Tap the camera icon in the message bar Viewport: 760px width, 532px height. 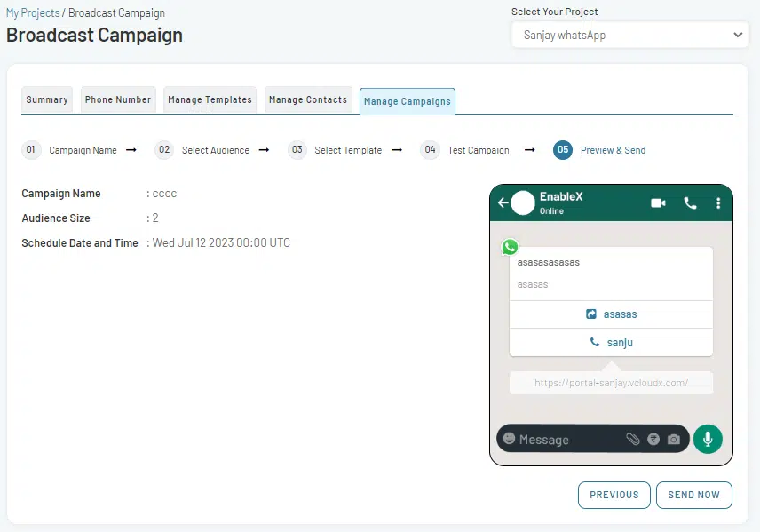click(x=673, y=438)
